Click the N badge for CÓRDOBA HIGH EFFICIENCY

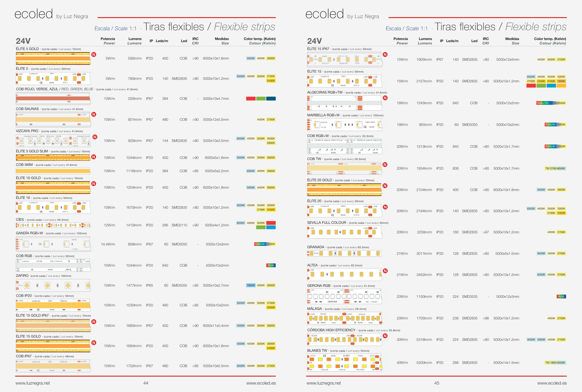click(385, 336)
